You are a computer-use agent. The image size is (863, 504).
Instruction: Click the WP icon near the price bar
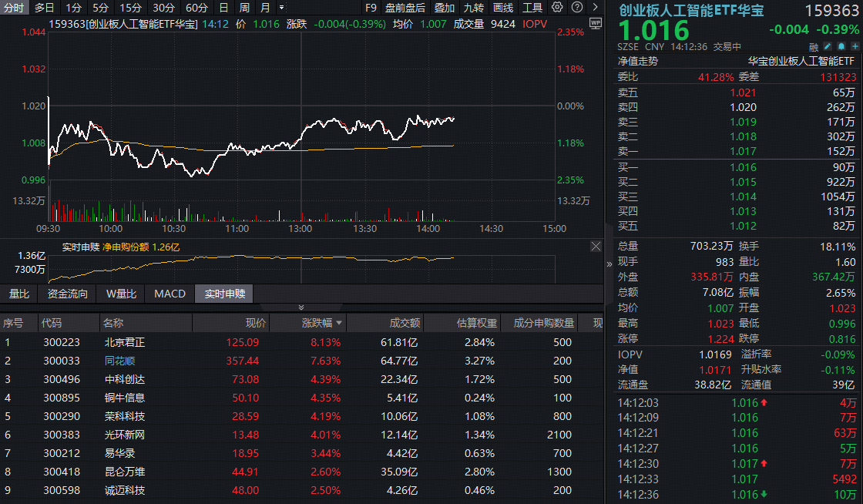click(x=596, y=24)
